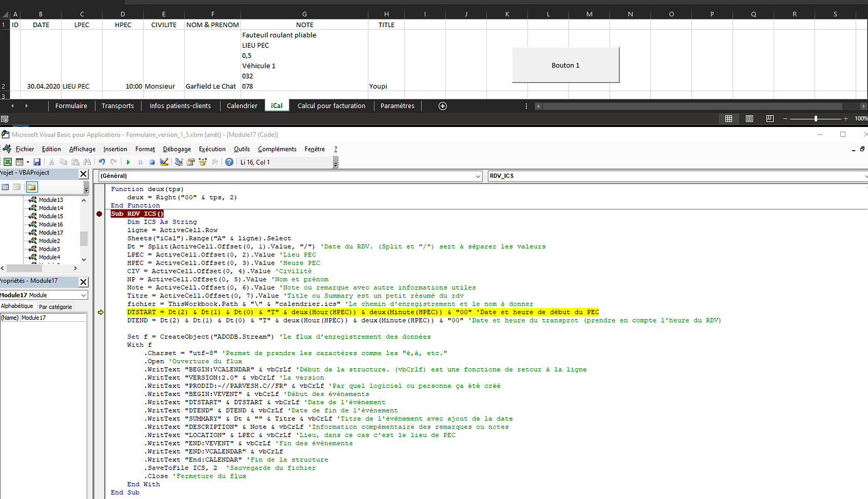
Task: Click the macro record icon in Excel status bar
Action: (x=4, y=118)
